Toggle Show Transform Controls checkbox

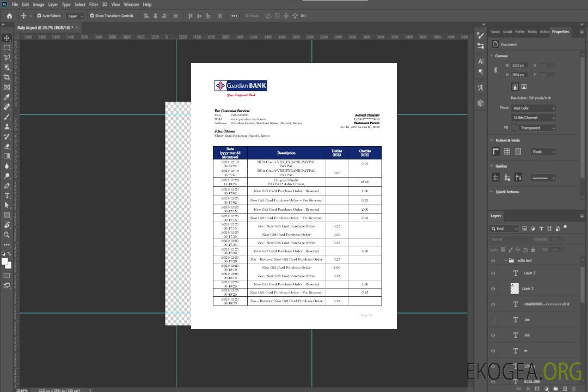(x=92, y=16)
